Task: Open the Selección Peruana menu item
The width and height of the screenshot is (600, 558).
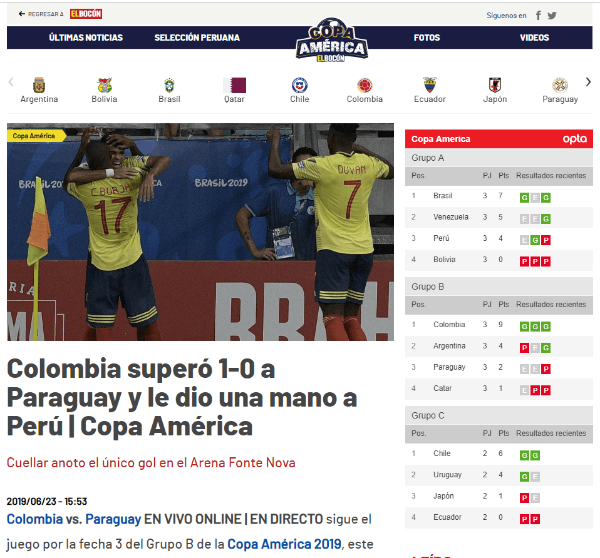Action: click(197, 38)
